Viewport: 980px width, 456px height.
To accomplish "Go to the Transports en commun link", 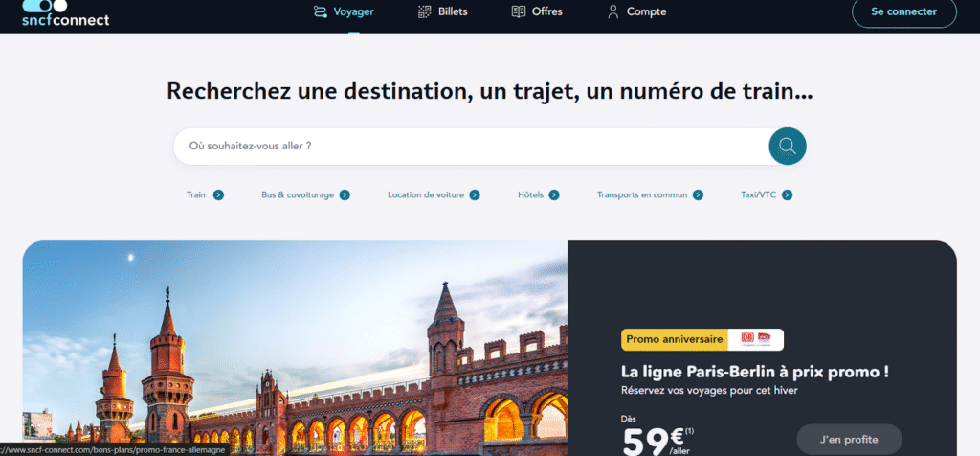I will [642, 194].
